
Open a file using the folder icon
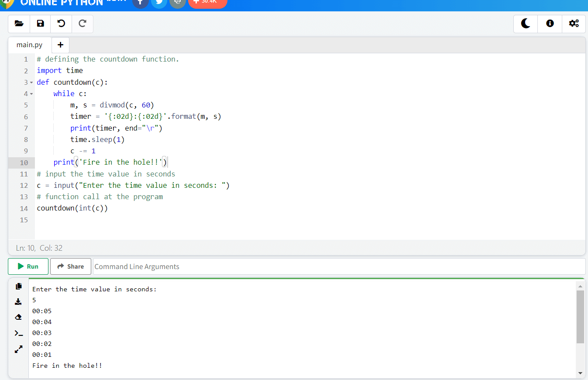pos(19,24)
